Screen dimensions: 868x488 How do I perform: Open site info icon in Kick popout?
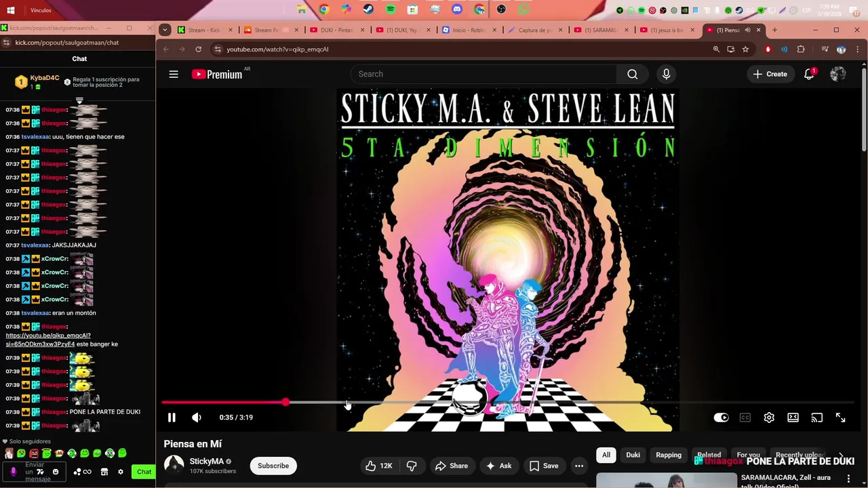[x=5, y=42]
